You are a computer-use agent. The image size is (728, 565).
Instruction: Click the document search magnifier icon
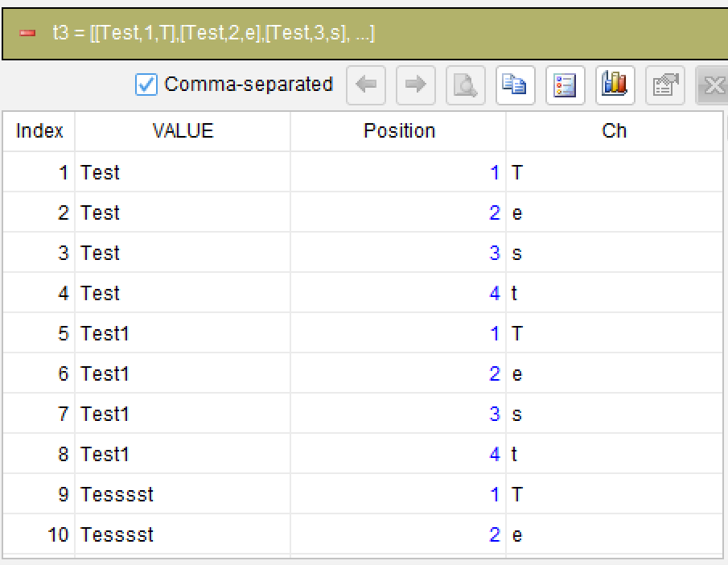tap(466, 85)
